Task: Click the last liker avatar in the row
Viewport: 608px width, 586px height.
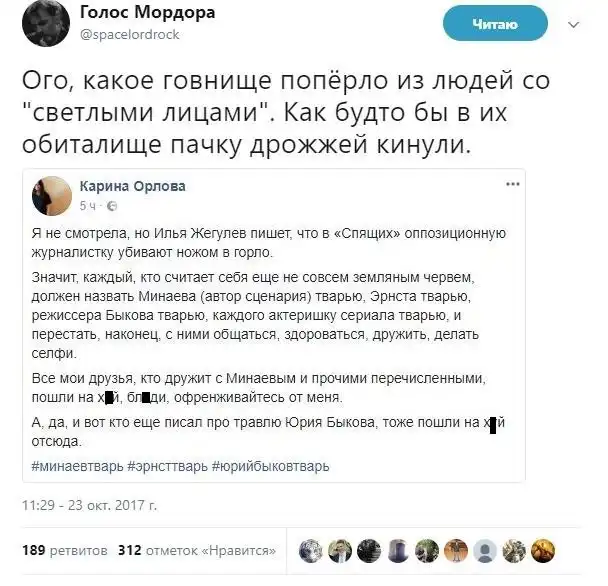Action: tap(543, 551)
